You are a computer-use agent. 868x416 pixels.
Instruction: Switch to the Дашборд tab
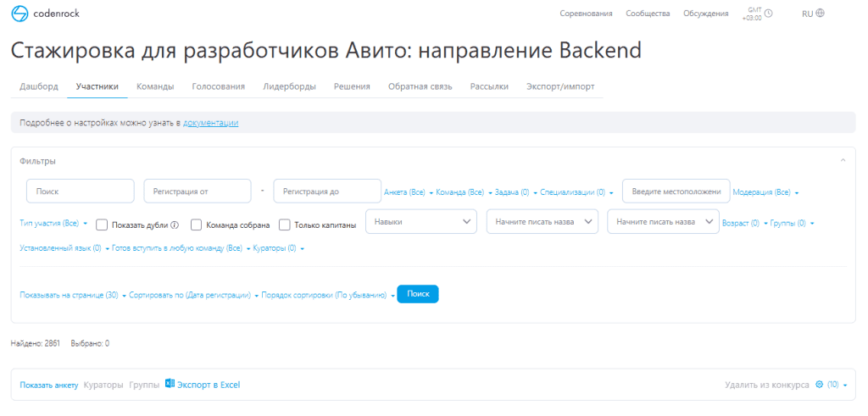[39, 86]
